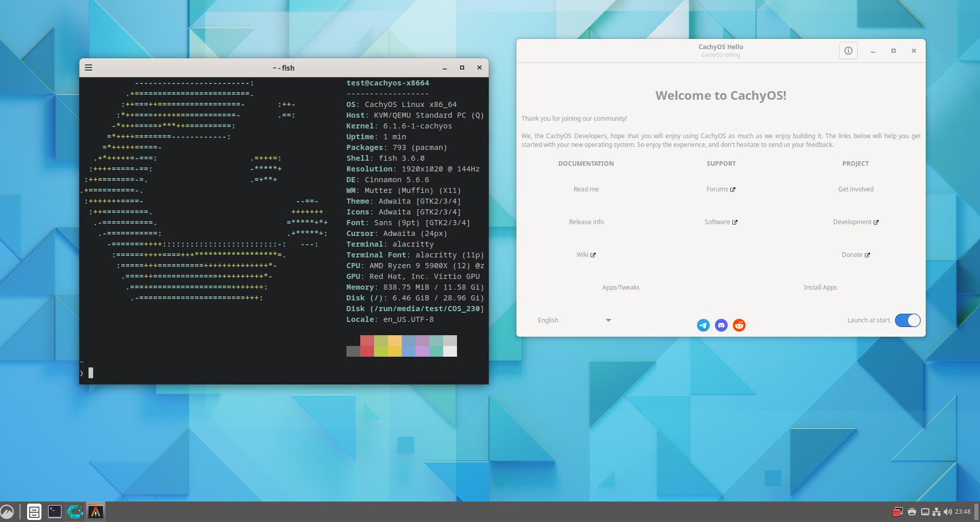
Task: Open the Reddit community icon
Action: click(739, 325)
